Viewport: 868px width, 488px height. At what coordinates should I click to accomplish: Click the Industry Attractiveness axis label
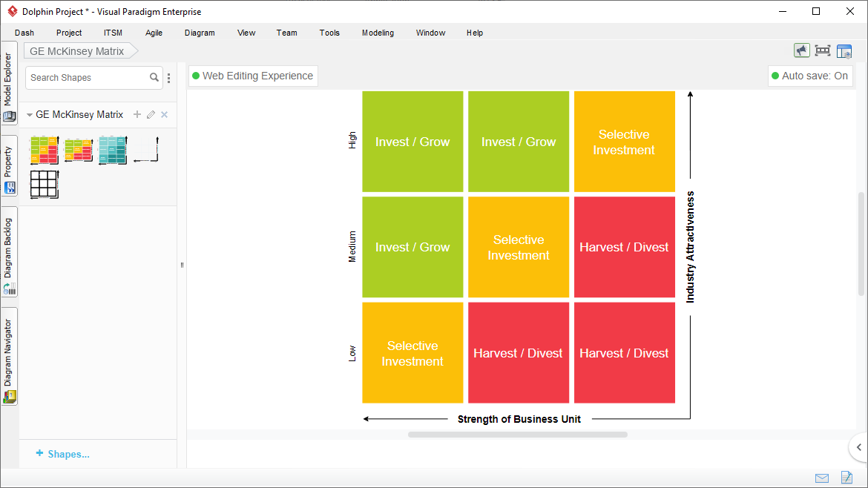point(690,247)
